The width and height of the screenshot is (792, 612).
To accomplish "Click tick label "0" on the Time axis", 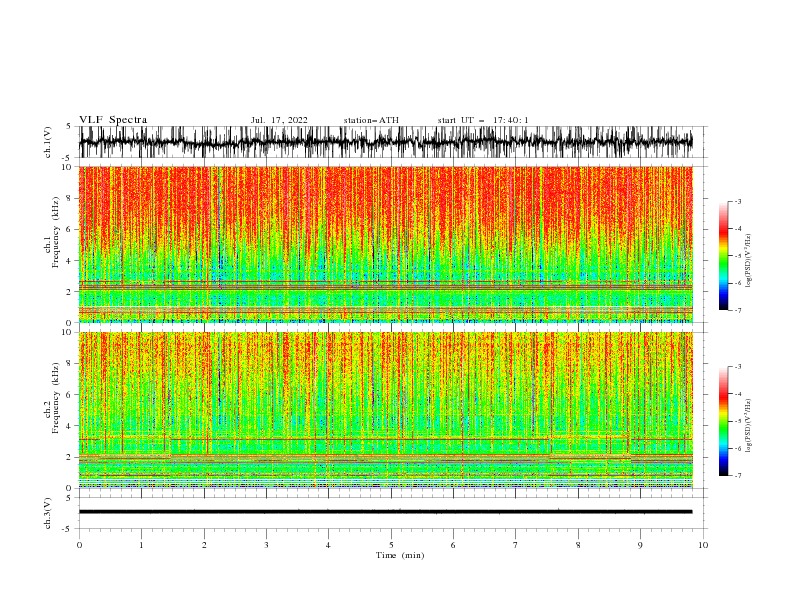I will 79,545.
